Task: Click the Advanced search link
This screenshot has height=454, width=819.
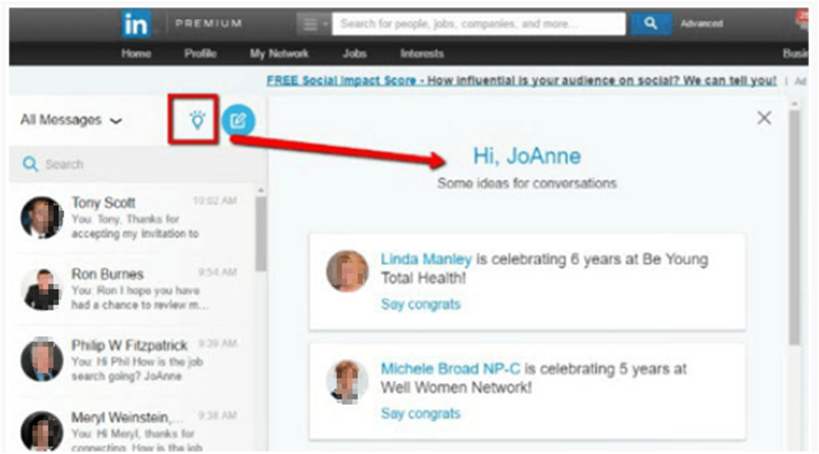Action: click(701, 24)
